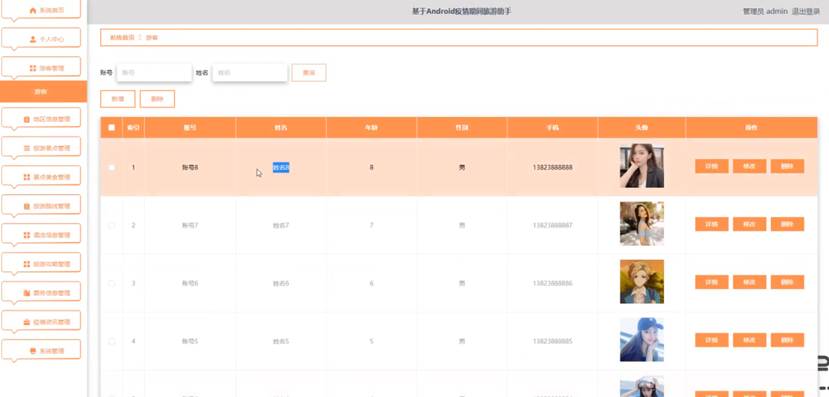Click the 账号8 cell
829x397 pixels.
190,168
